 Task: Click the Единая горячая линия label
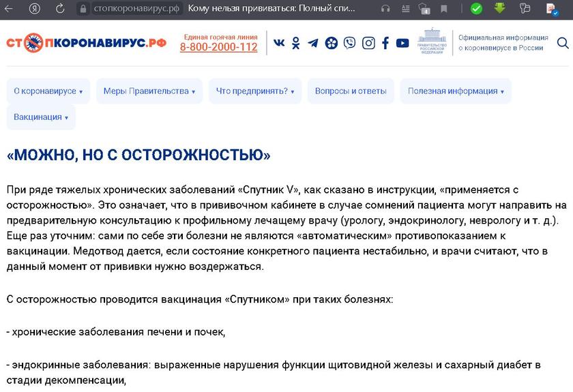(x=221, y=37)
